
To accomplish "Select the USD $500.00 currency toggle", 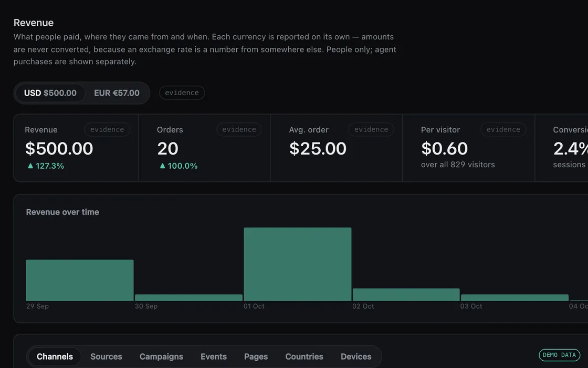I will point(50,93).
